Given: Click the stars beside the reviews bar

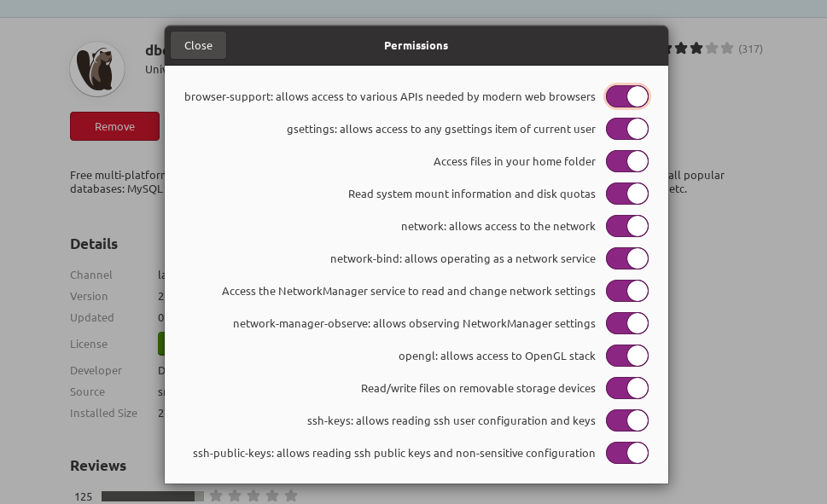Looking at the screenshot, I should click(253, 495).
